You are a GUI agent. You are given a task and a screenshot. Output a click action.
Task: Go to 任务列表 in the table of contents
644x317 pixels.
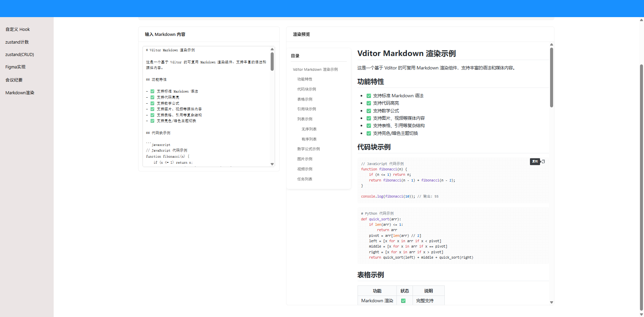[x=305, y=179]
